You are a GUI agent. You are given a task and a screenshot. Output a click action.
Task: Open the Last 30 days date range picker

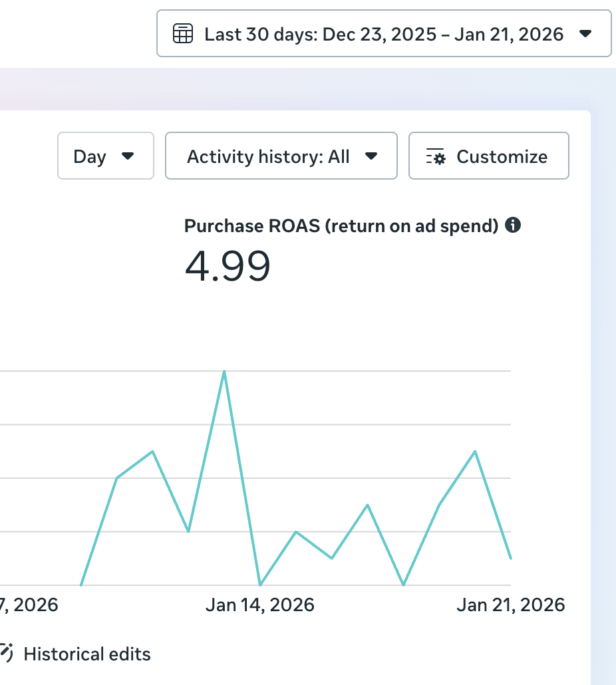(x=383, y=33)
